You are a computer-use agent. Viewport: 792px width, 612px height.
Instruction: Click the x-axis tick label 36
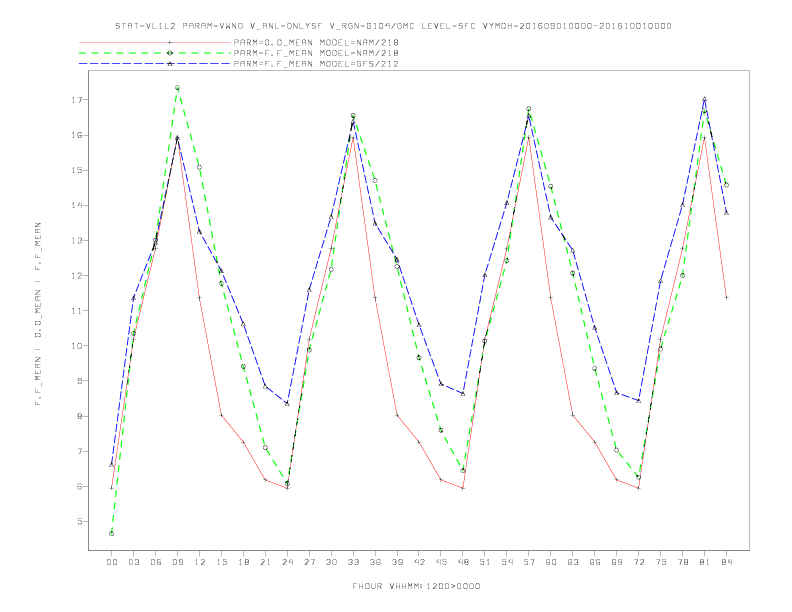(x=375, y=562)
